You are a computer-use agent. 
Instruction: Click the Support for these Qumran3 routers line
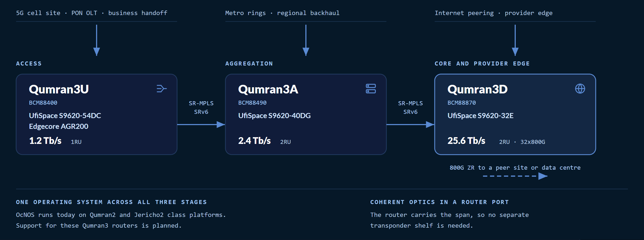[x=99, y=226]
